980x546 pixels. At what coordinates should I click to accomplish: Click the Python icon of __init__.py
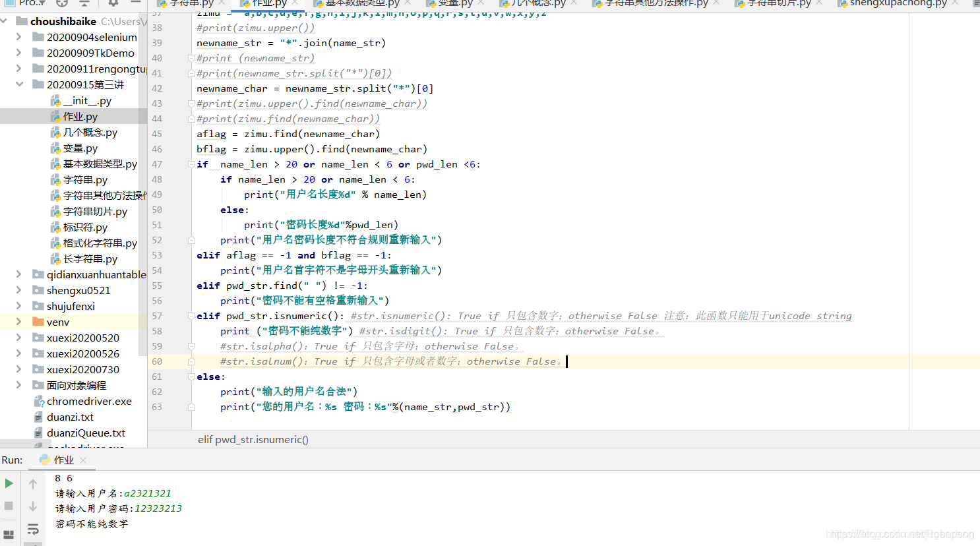click(x=56, y=101)
